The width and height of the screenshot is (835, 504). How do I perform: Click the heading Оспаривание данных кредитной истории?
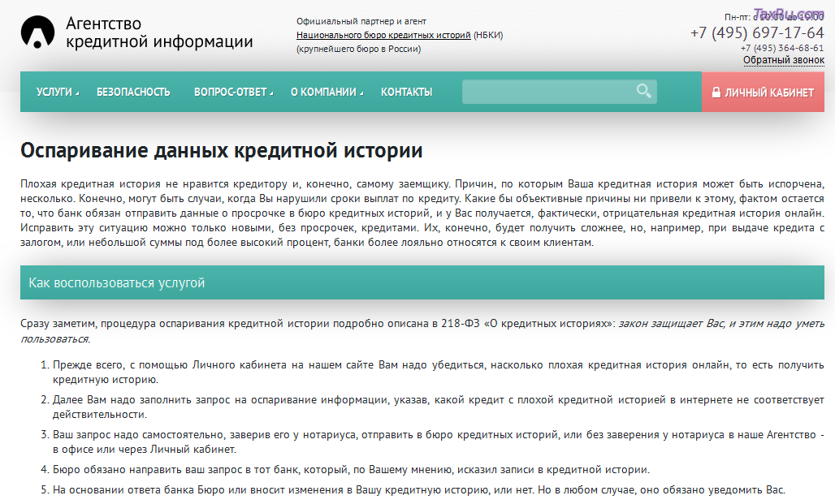[221, 151]
